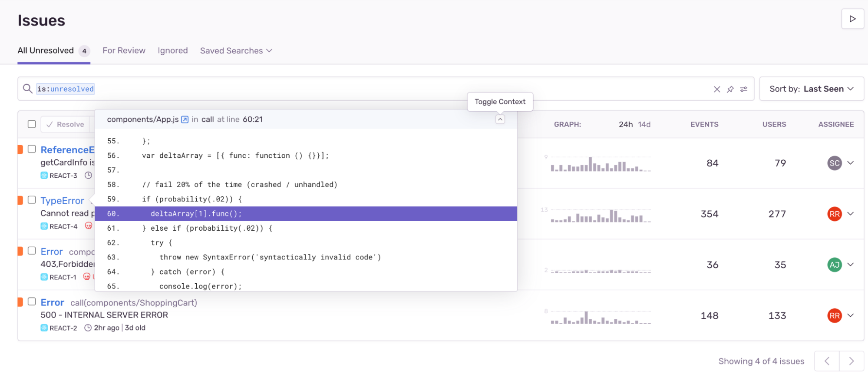
Task: Open the ReferenceError issue link
Action: point(67,150)
